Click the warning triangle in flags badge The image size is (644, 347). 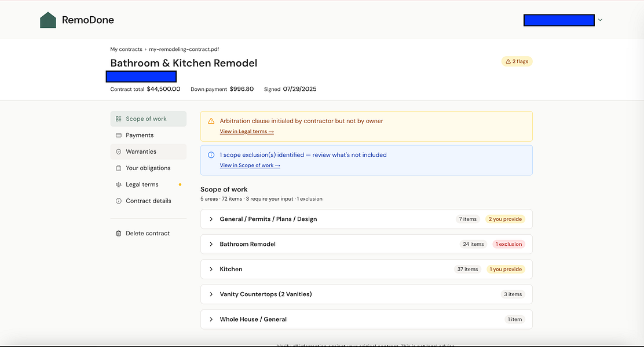tap(508, 61)
